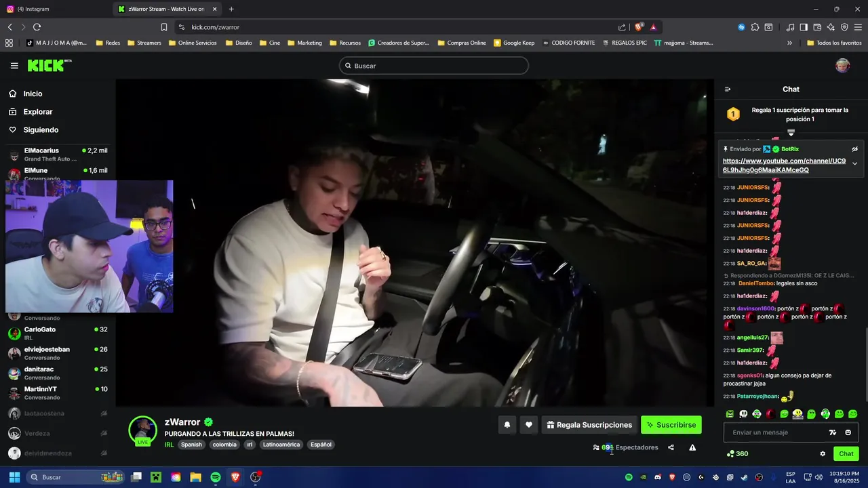Open the Kick hamburger sidebar menu
Image resolution: width=868 pixels, height=488 pixels.
pyautogui.click(x=14, y=66)
